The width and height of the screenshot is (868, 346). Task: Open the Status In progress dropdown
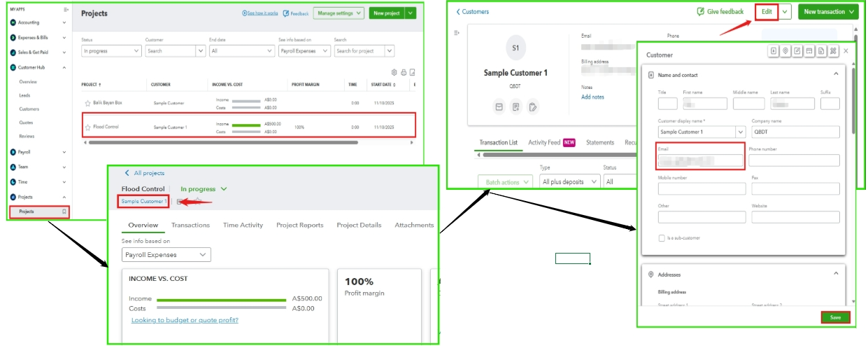[x=111, y=51]
